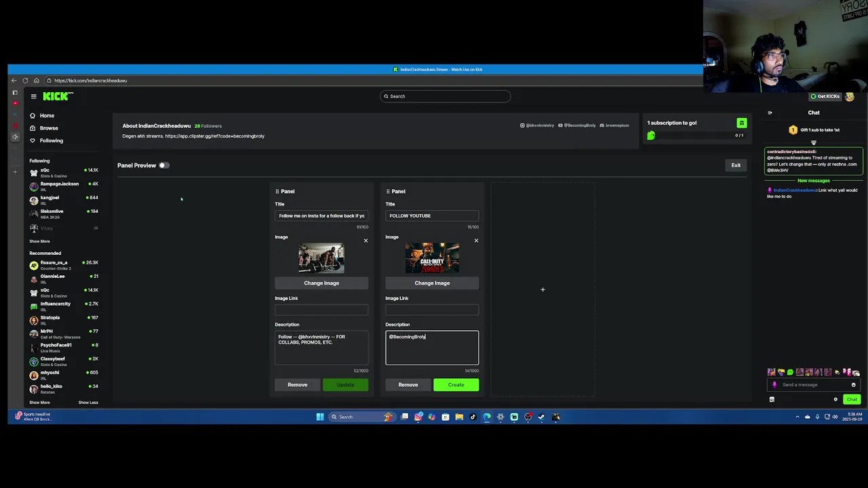The height and width of the screenshot is (488, 868).
Task: Reload the page with the refresh icon
Action: coord(25,81)
